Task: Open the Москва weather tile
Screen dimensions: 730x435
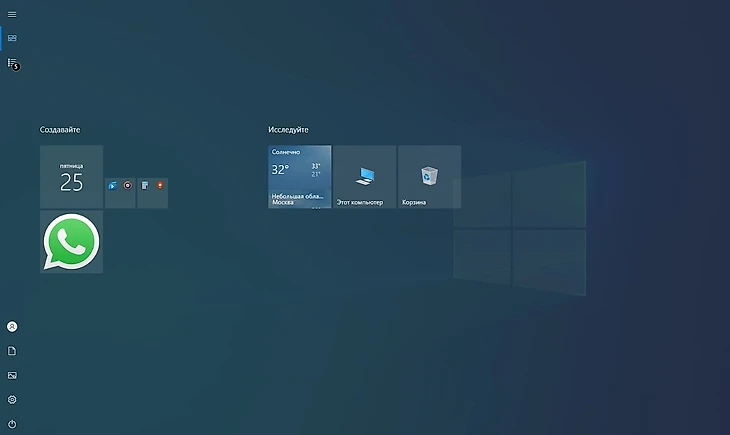Action: 299,177
